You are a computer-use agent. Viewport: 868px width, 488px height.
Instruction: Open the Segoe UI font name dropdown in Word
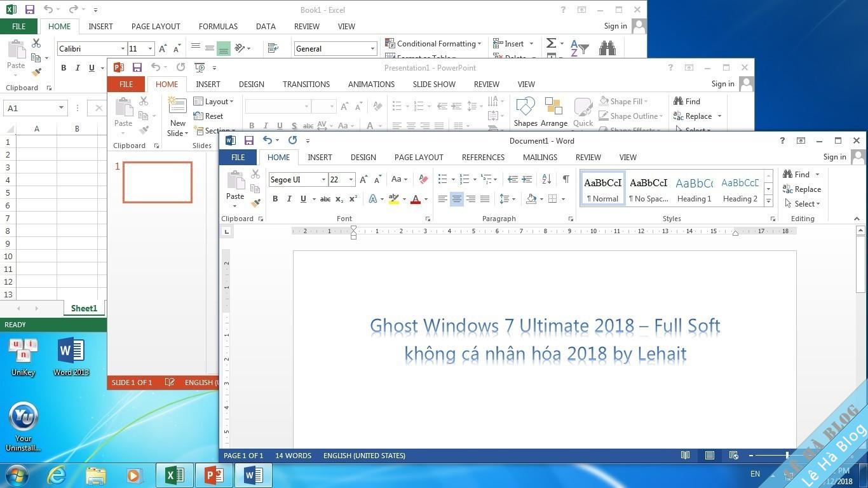pos(323,180)
